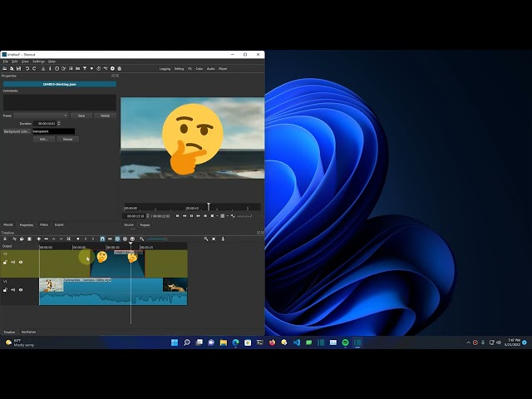Go to previous marker arrow
532x399 pixels.
pos(86,239)
